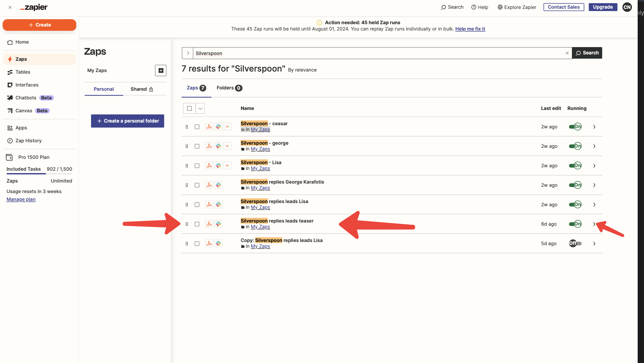This screenshot has height=363, width=644.
Task: Expand the filter chevron left of search box
Action: click(x=188, y=53)
